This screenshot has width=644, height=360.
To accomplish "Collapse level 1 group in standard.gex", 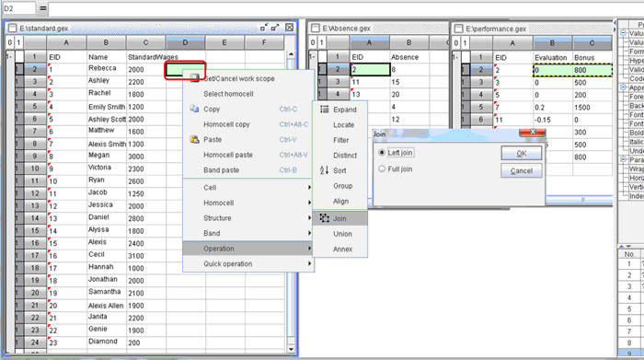I will pos(9,57).
